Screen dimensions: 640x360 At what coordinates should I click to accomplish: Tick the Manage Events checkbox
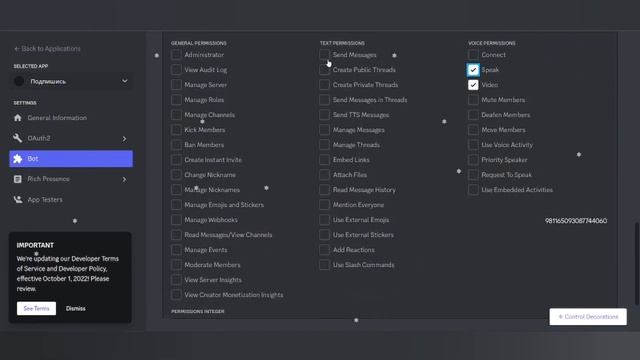tap(176, 250)
